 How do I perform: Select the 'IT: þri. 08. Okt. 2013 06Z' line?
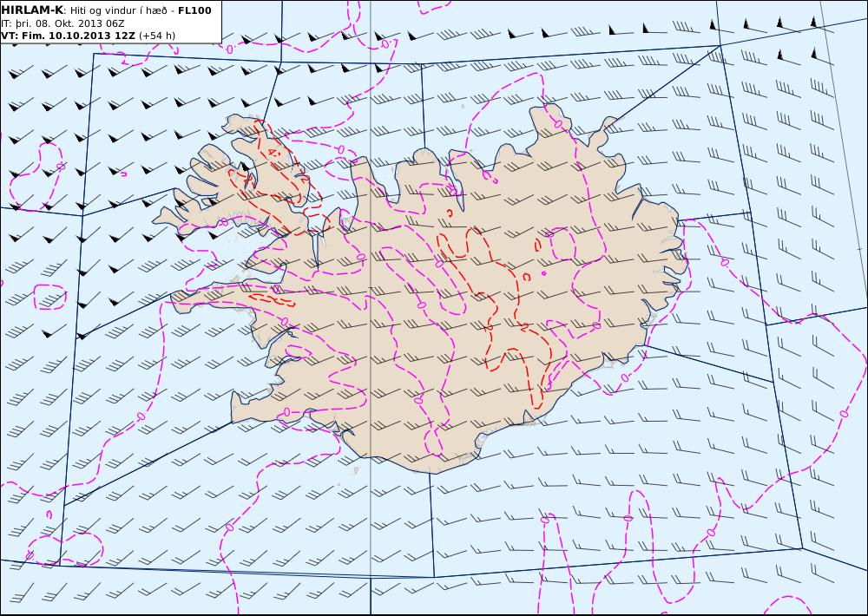click(62, 23)
